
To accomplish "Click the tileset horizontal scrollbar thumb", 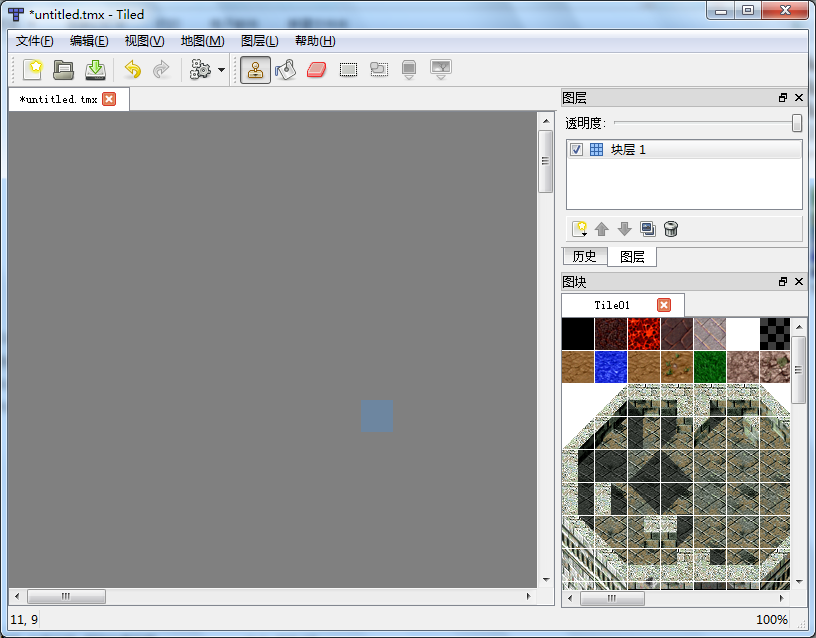I will click(612, 598).
